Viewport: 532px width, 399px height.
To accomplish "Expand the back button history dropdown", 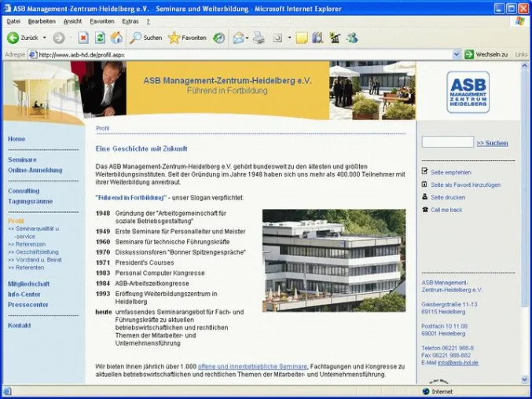I will point(45,38).
